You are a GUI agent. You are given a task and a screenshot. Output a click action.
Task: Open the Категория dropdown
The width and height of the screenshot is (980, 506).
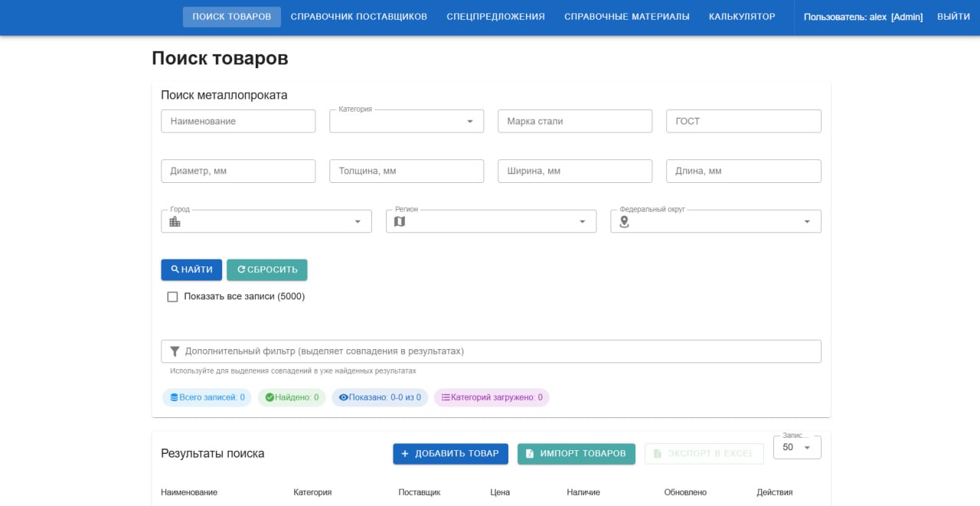tap(407, 121)
